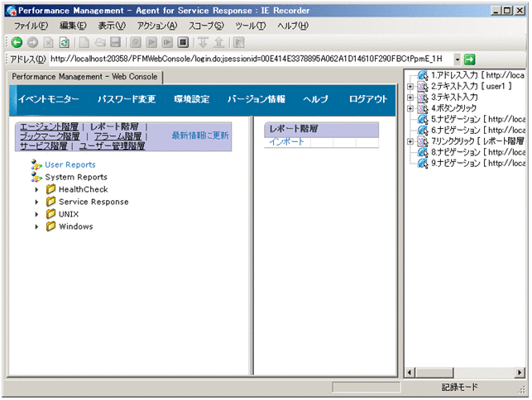Click the ユーザー管理階層 link
The height and width of the screenshot is (400, 532).
click(112, 146)
